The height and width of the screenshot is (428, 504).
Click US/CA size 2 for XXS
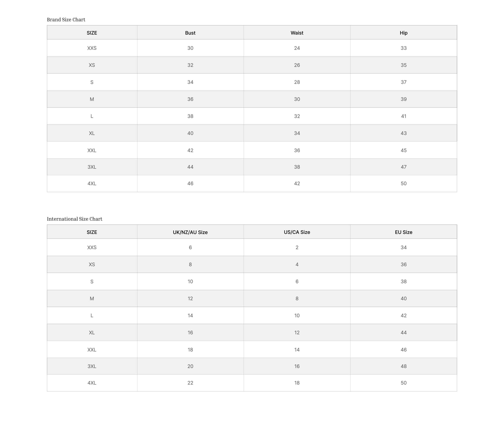297,247
